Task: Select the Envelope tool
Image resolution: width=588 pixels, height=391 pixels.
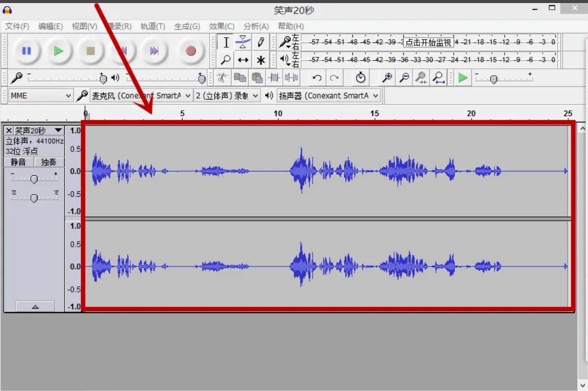Action: click(x=243, y=42)
